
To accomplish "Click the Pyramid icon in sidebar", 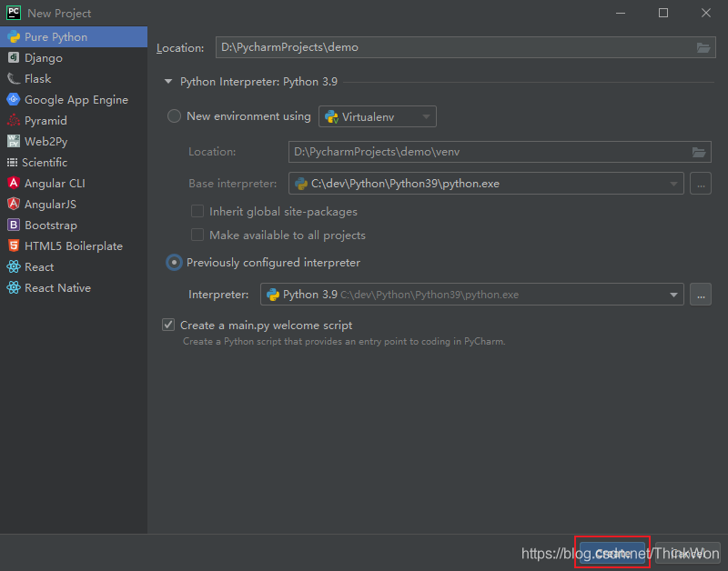I will tap(14, 120).
